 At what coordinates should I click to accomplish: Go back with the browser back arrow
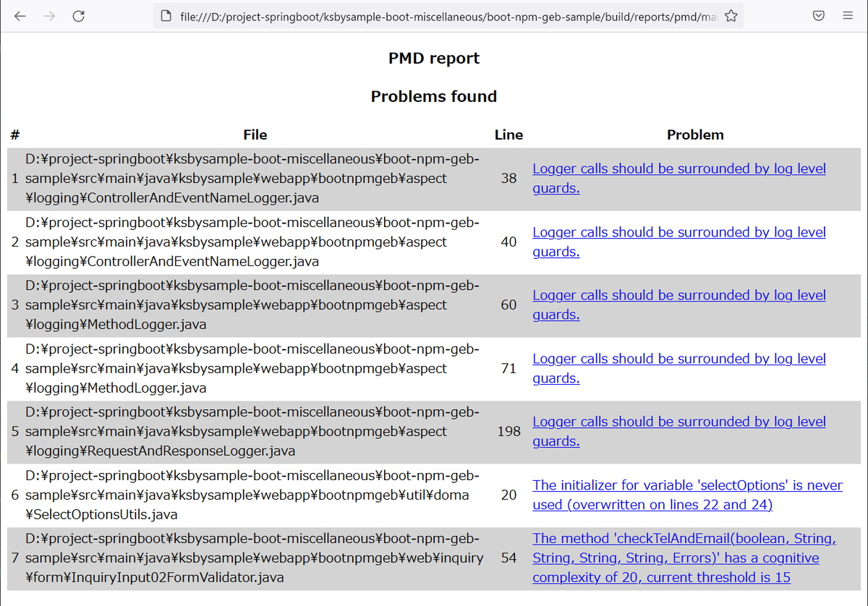20,16
